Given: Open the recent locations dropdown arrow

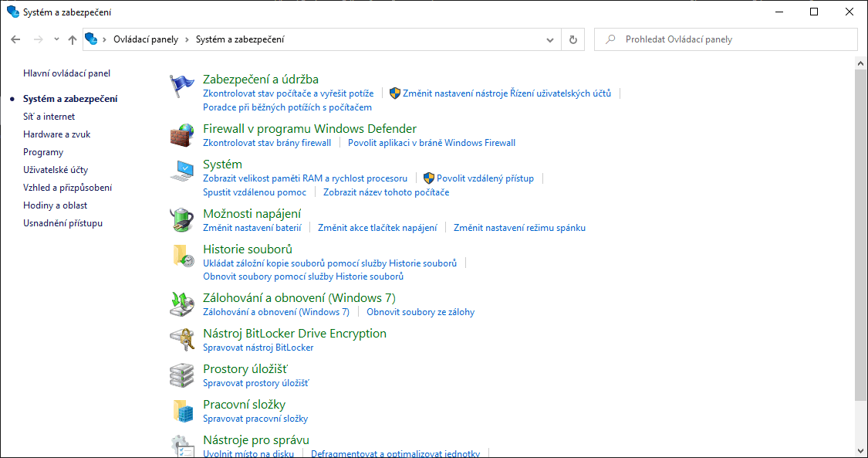Looking at the screenshot, I should pos(56,39).
